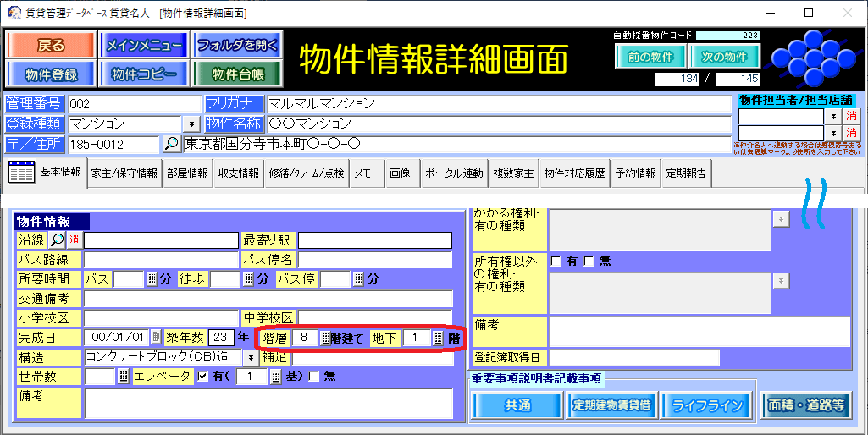
Task: Click into the 最寄り駅 input field
Action: point(375,240)
